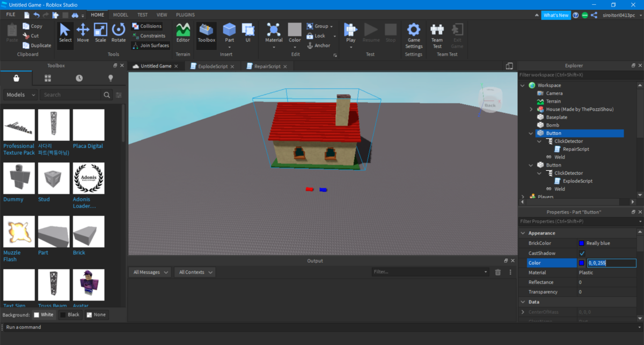This screenshot has width=644, height=345.
Task: Open the Terrain Editor
Action: [183, 33]
